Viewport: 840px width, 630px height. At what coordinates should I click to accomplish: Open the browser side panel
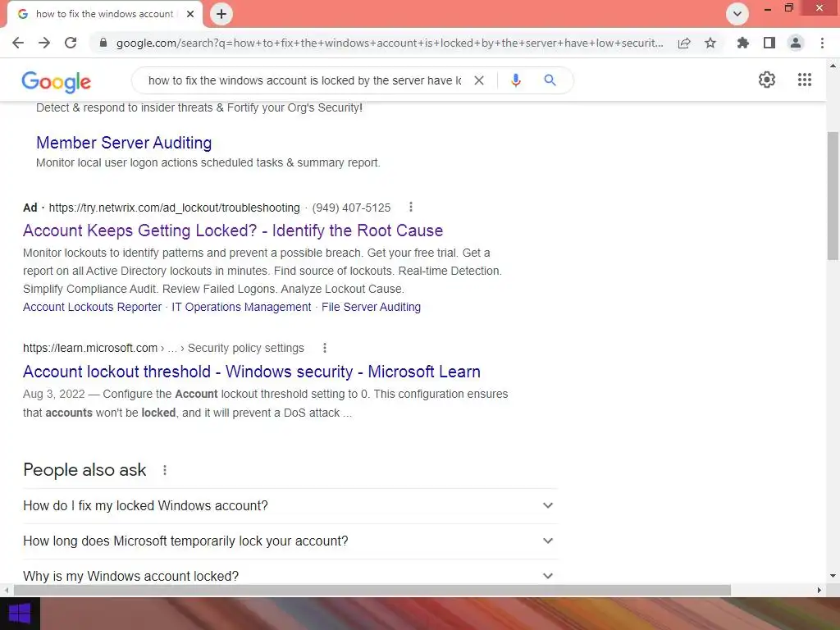769,43
